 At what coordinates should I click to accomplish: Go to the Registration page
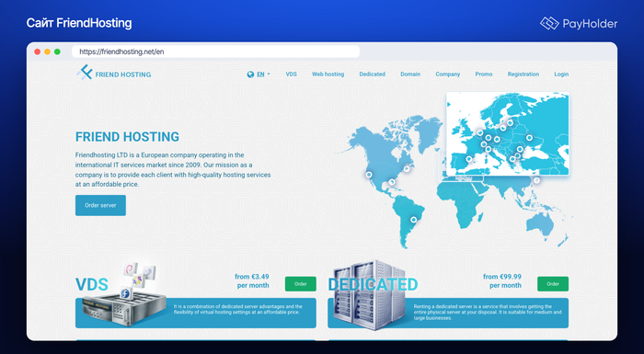523,74
